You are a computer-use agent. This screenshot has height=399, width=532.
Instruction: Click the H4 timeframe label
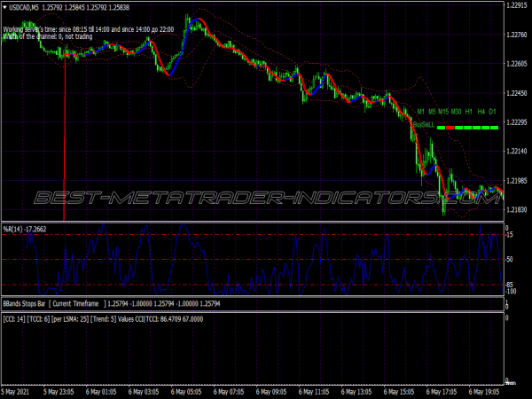click(481, 112)
